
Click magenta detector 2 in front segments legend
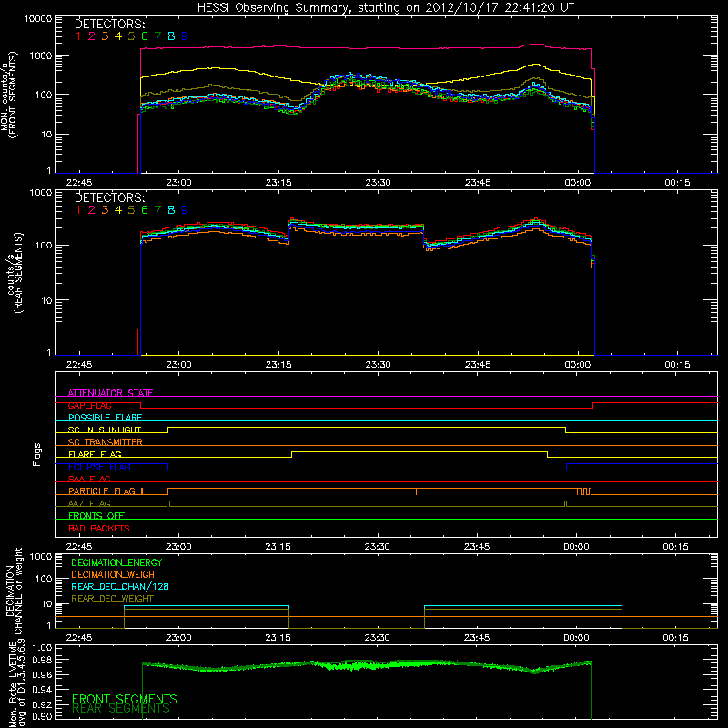click(x=92, y=36)
